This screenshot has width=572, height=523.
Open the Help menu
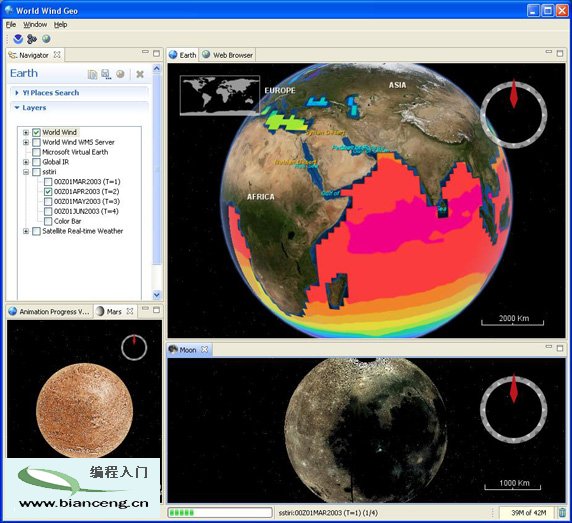click(x=61, y=24)
